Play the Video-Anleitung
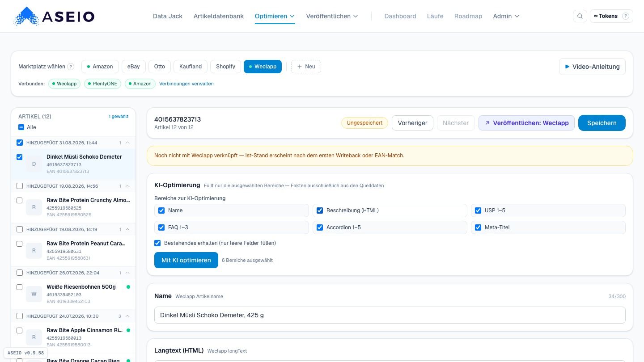 [x=592, y=67]
